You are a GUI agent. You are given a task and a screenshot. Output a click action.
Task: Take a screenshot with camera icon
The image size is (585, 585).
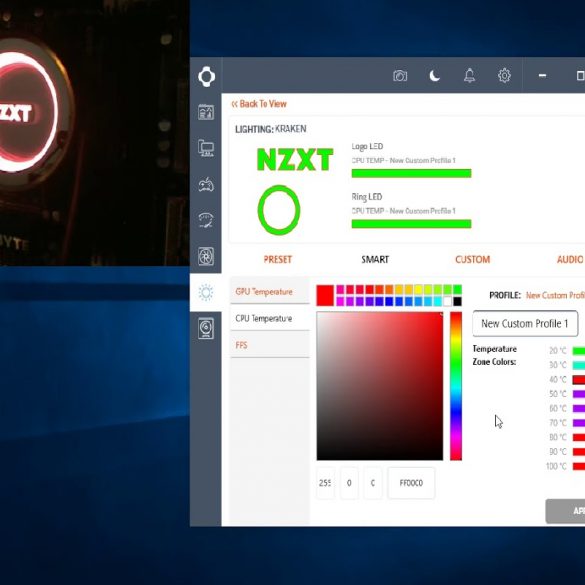pyautogui.click(x=400, y=76)
